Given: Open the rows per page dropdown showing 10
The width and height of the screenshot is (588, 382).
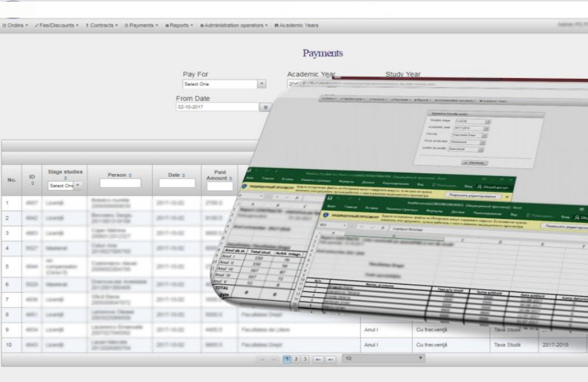Looking at the screenshot, I should 383,358.
